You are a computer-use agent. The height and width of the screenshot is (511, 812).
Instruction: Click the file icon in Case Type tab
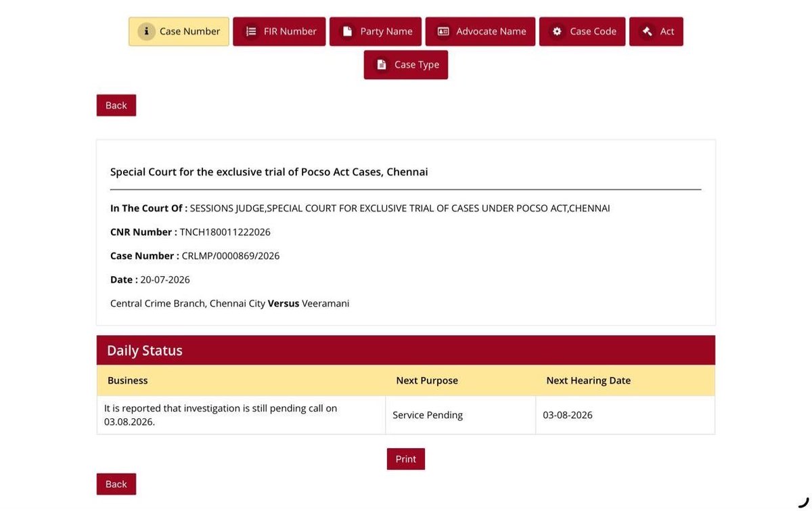tap(382, 64)
